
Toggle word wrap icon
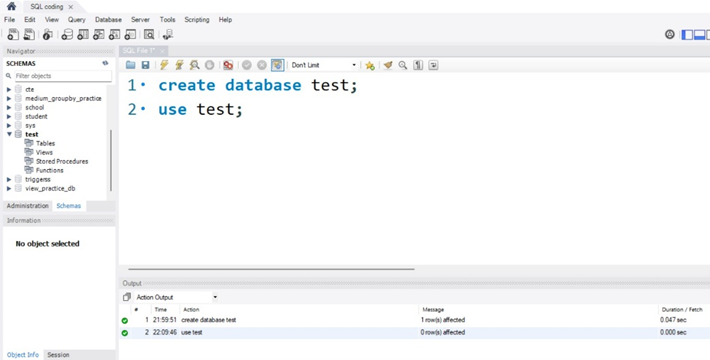433,65
